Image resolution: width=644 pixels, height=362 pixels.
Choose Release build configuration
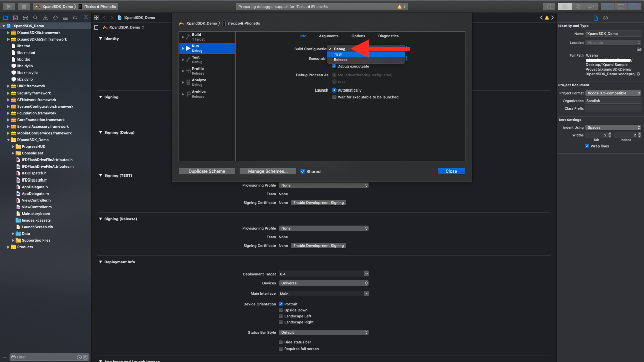point(366,59)
